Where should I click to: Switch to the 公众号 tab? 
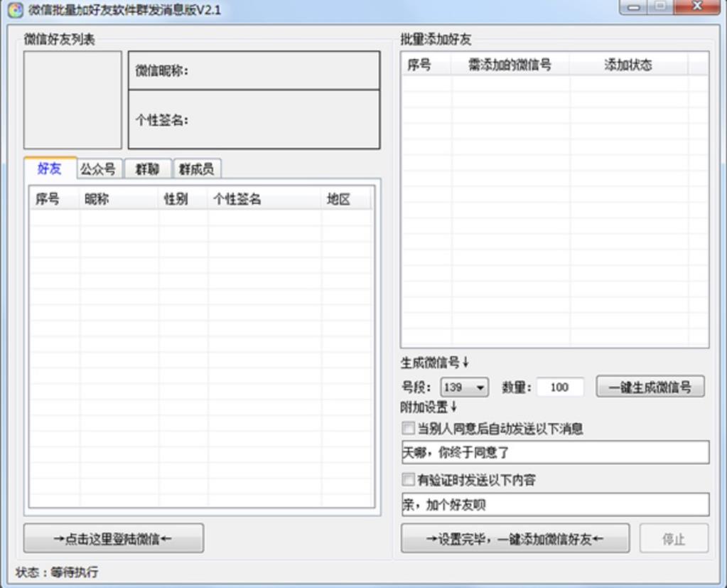click(x=98, y=169)
